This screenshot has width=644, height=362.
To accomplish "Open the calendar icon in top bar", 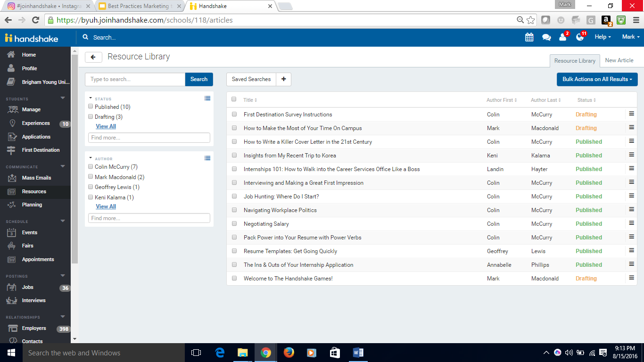I will [x=529, y=37].
